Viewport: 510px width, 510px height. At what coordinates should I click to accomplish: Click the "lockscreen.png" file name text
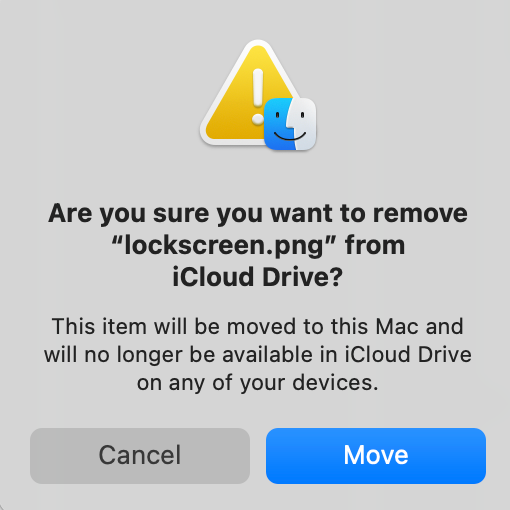(224, 246)
